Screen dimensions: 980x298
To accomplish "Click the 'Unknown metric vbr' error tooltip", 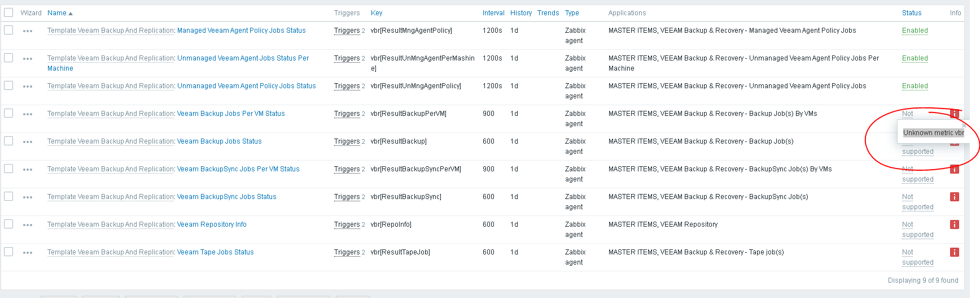I will [x=934, y=133].
